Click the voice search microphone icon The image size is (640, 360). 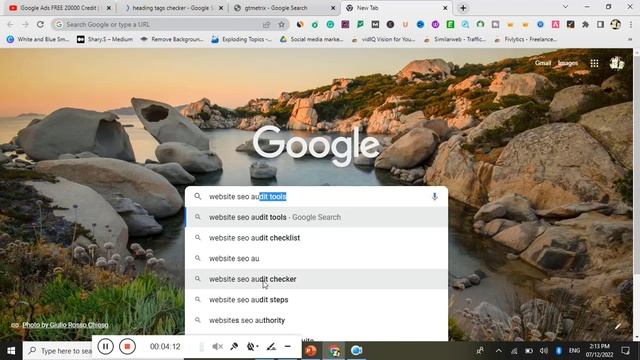435,196
